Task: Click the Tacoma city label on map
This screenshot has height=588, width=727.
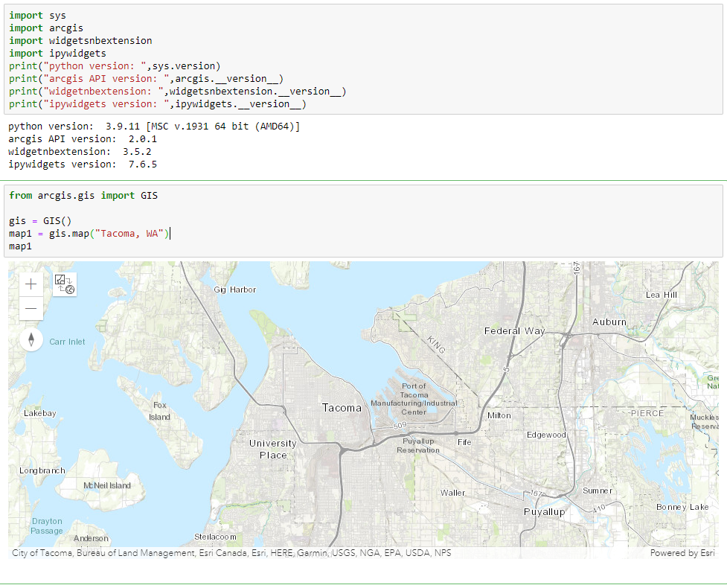Action: (342, 408)
